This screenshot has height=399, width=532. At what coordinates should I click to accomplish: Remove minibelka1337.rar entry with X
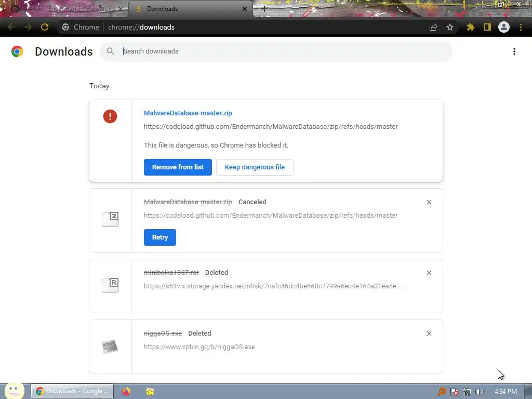(429, 273)
